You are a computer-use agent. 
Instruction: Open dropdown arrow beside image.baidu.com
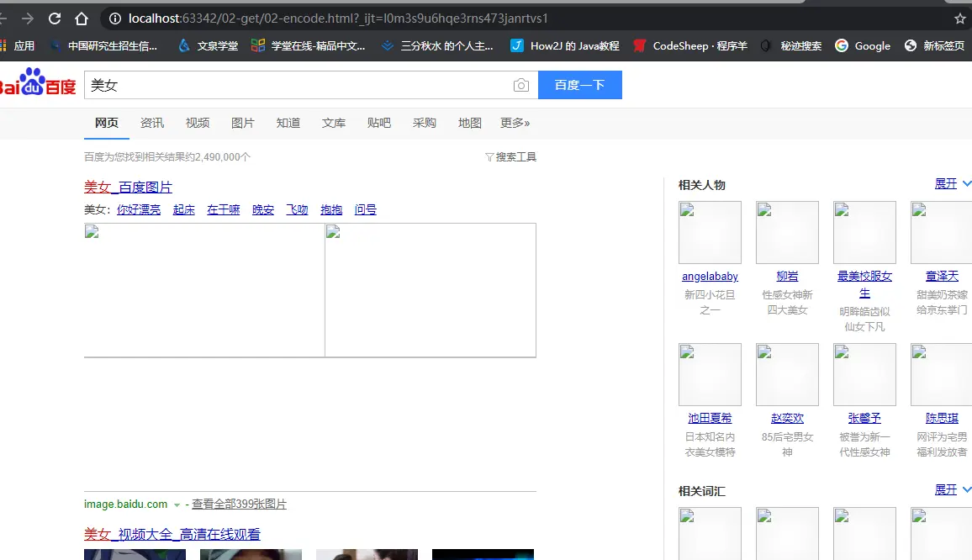(177, 505)
